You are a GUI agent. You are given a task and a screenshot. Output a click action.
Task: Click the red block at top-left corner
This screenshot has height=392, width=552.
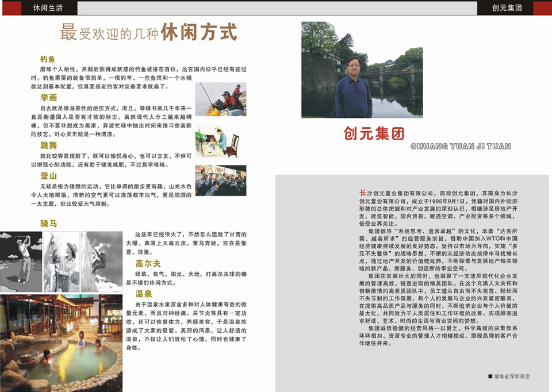[11, 8]
